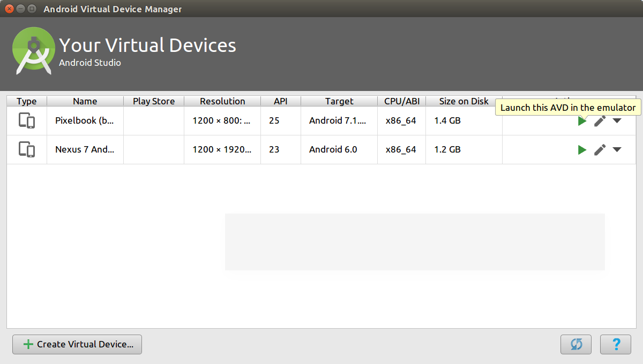Click the Android Studio logo
This screenshot has height=364, width=643.
(x=33, y=51)
